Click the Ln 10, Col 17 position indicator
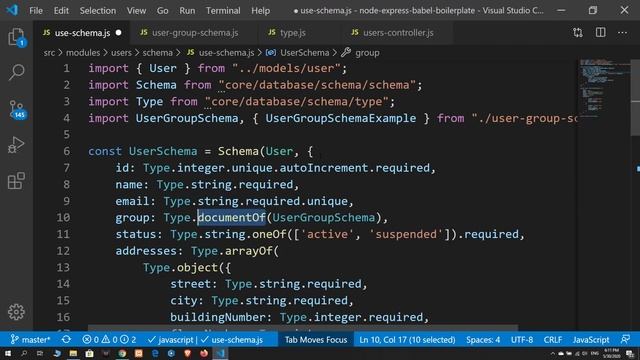 click(x=407, y=340)
